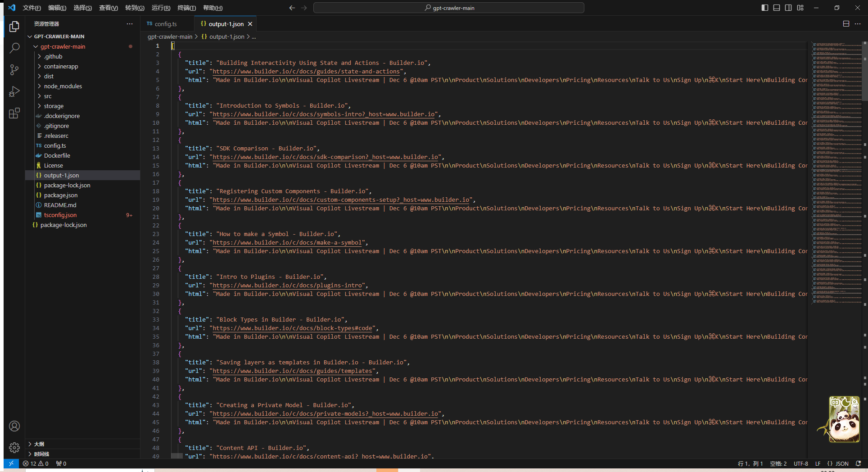This screenshot has height=472, width=868.
Task: Open the 编辑(E) menu
Action: click(57, 8)
